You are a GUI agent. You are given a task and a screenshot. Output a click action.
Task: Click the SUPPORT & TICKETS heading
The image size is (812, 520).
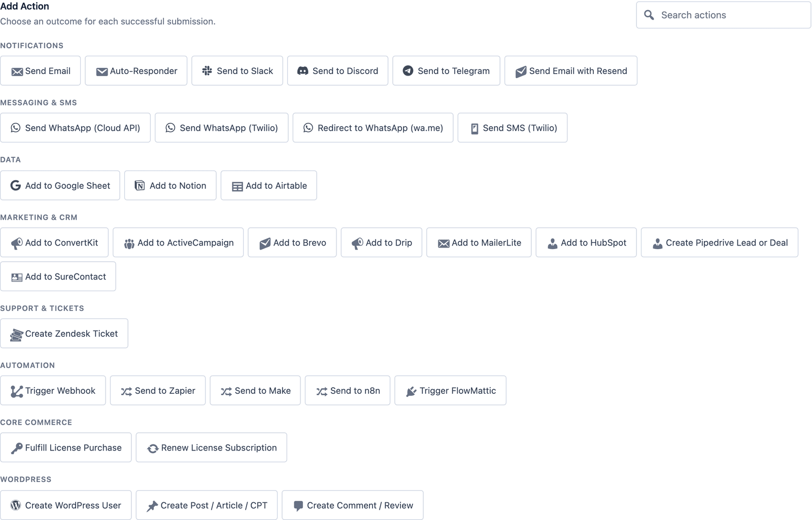(x=42, y=308)
